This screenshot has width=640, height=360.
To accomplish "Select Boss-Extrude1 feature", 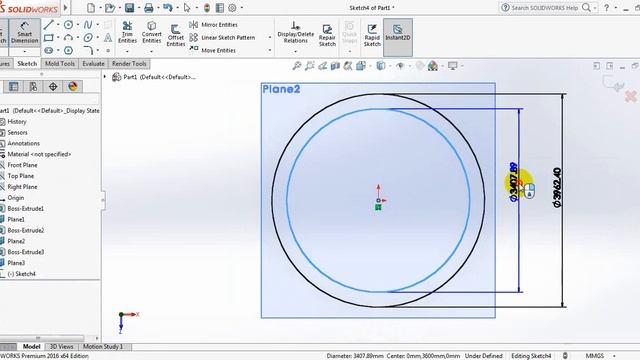I will pos(25,209).
